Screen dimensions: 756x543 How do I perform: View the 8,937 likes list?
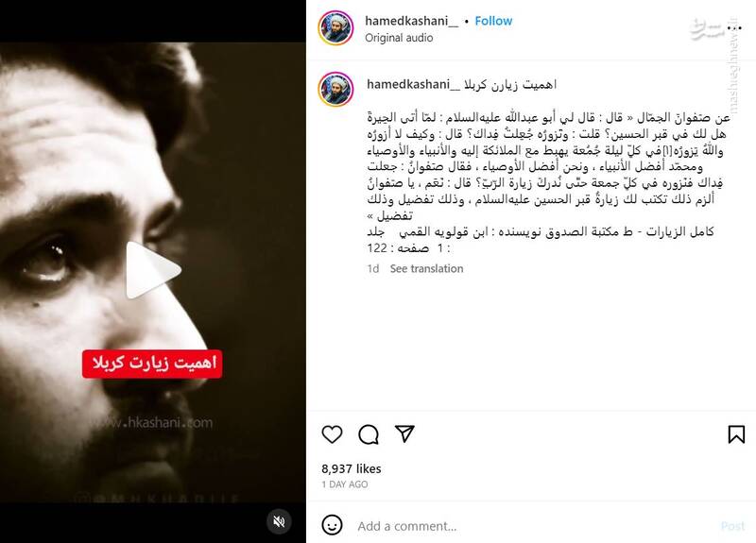[351, 468]
